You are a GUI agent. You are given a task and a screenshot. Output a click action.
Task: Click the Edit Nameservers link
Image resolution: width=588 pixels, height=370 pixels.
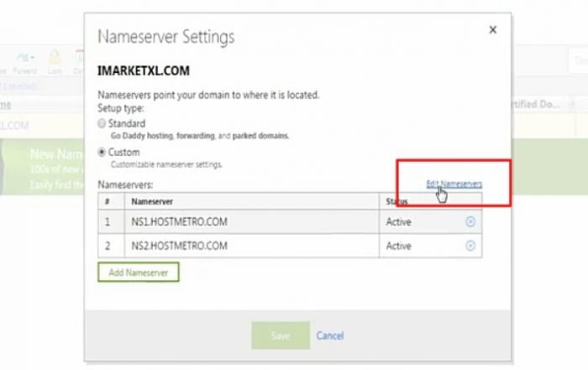(454, 184)
